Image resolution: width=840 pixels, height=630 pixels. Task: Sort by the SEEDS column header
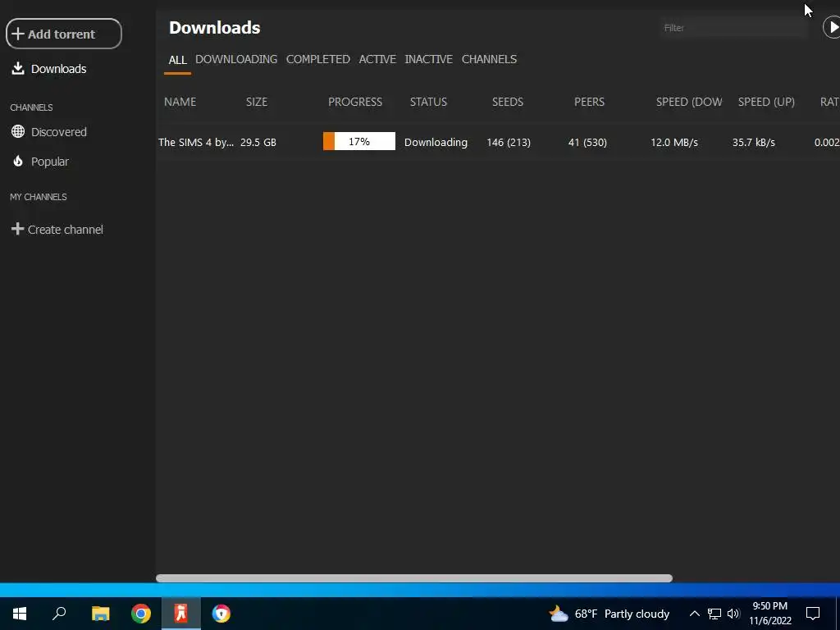point(508,102)
